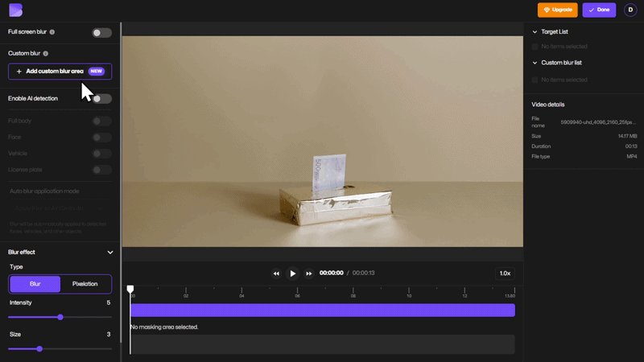Click the Video details heading
This screenshot has height=362, width=644.
tap(548, 105)
